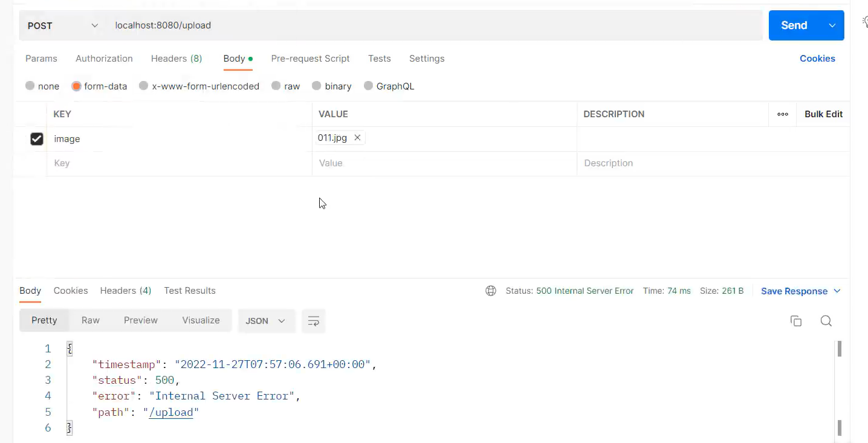Viewport: 868px width, 443px height.
Task: Click line number 1 in response gutter
Action: click(48, 349)
